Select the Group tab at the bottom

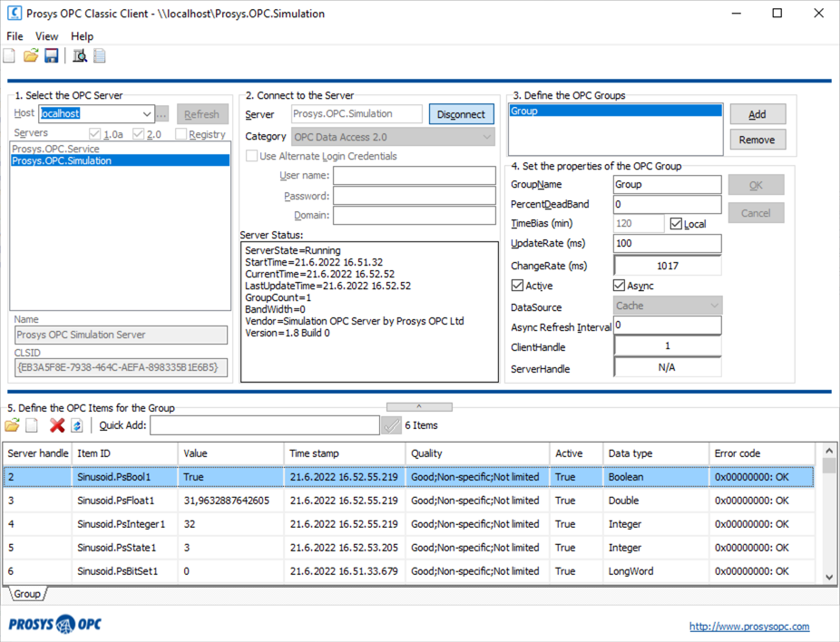(x=27, y=594)
